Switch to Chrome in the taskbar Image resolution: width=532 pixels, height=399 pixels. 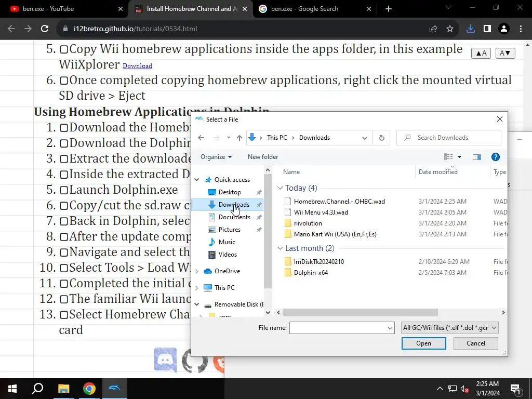[89, 389]
